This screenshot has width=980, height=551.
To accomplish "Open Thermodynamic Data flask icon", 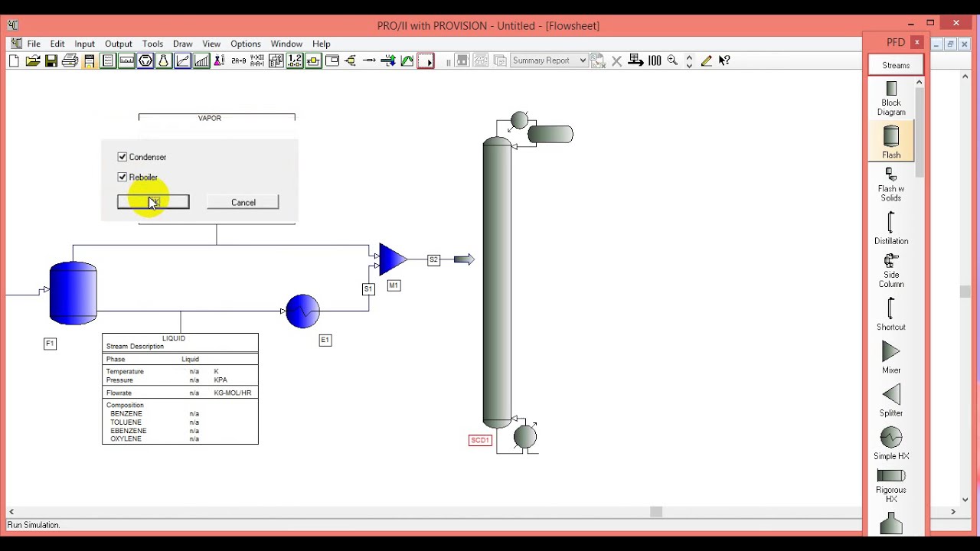I will point(163,61).
